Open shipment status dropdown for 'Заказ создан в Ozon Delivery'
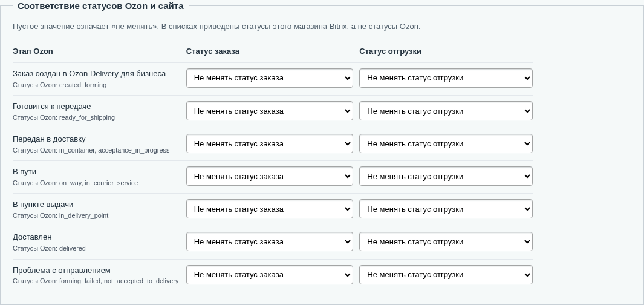 click(446, 78)
